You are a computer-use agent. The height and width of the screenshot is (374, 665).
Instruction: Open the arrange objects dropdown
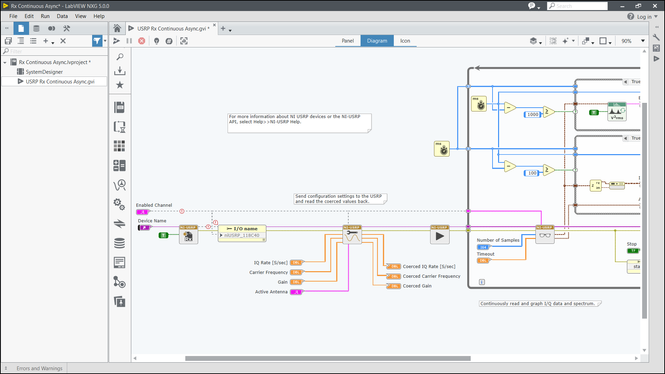[x=588, y=41]
